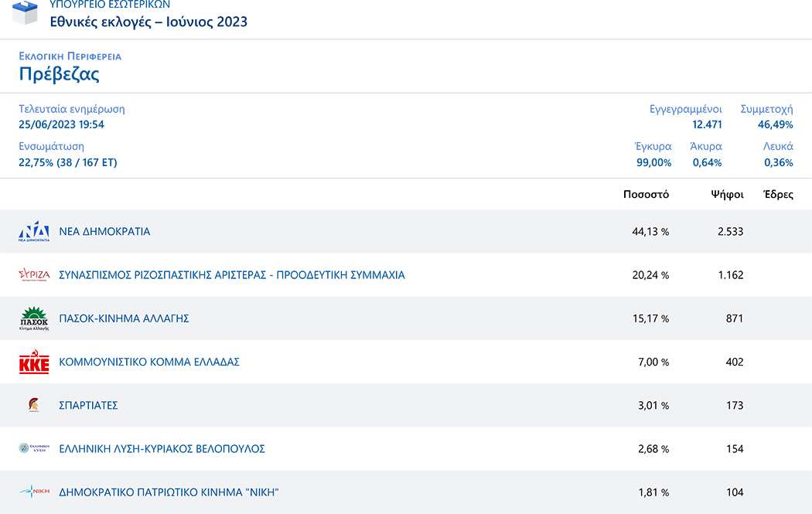The height and width of the screenshot is (514, 812).
Task: Open the ΠΑΣΟΚ-ΚΙΝΗΜΑ ΑΛΛΑΓΗΣ link
Action: [124, 318]
